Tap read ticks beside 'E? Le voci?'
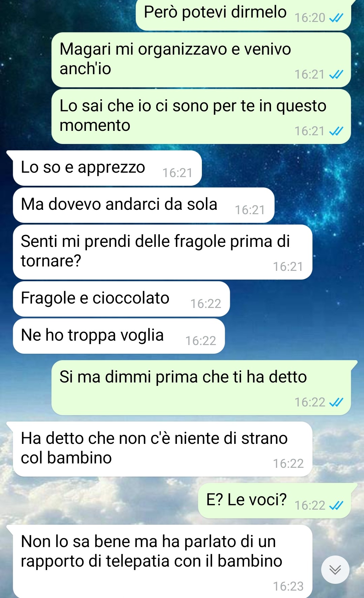This screenshot has width=364, height=598. [x=336, y=505]
